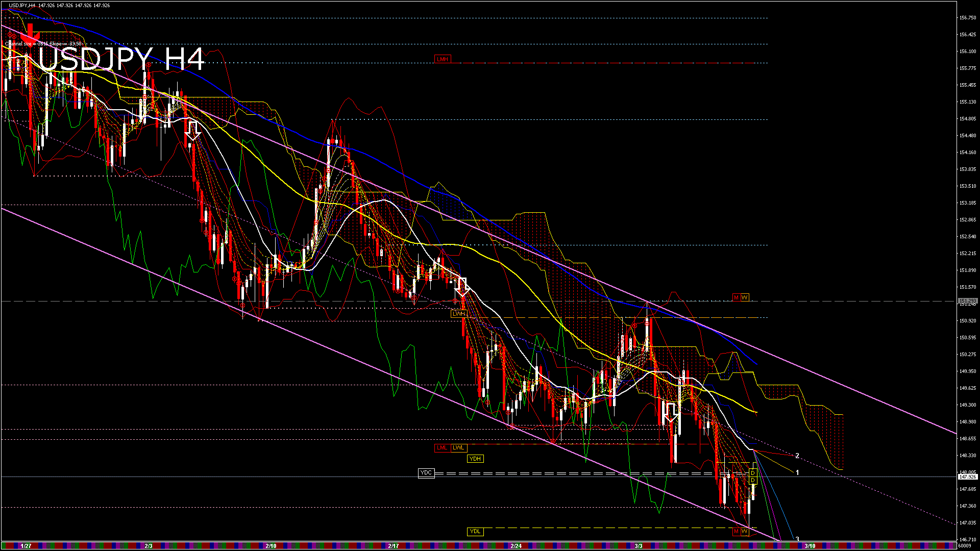Viewport: 980px width, 551px height.
Task: Select the white down arrow above the LWH label
Action: (462, 287)
